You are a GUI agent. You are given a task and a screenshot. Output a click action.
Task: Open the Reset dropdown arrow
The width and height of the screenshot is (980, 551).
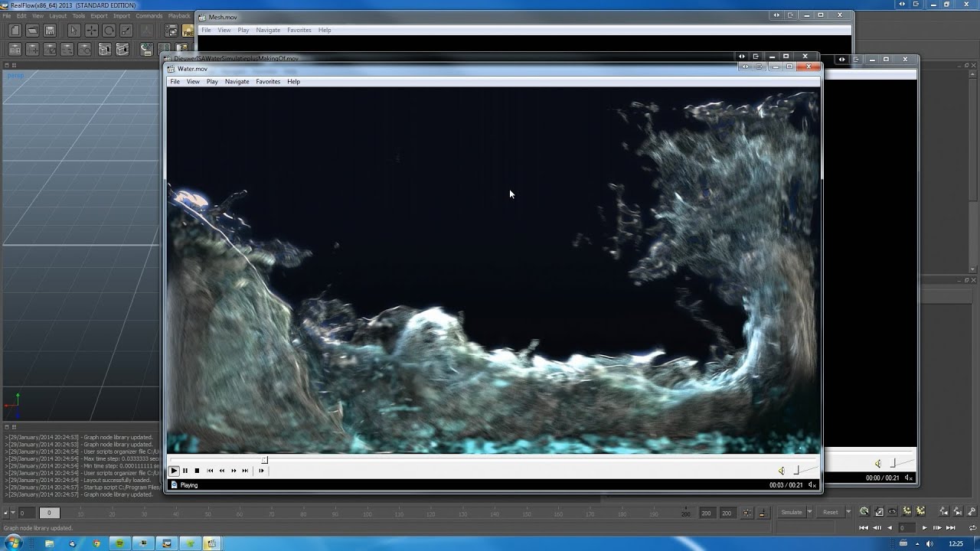coord(848,512)
